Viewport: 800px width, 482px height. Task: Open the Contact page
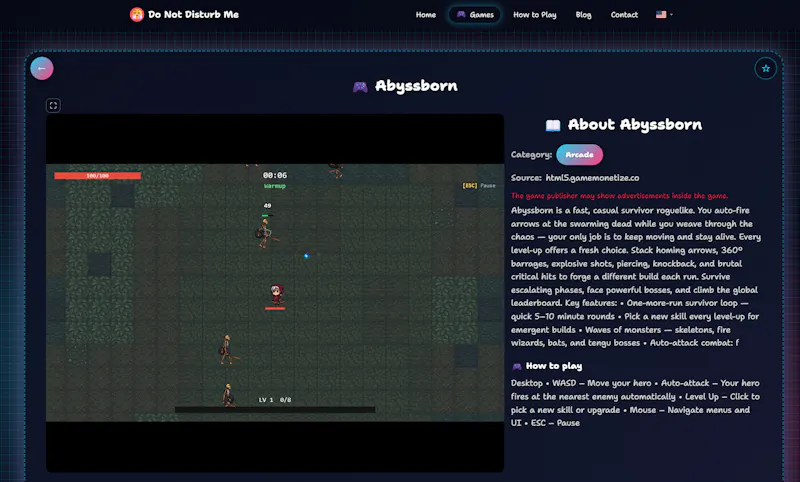[x=624, y=15]
